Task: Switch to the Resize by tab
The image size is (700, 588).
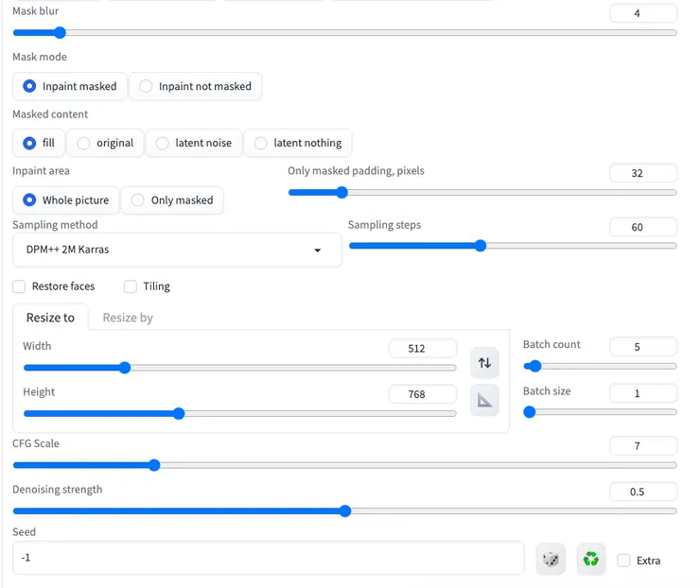Action: [128, 318]
